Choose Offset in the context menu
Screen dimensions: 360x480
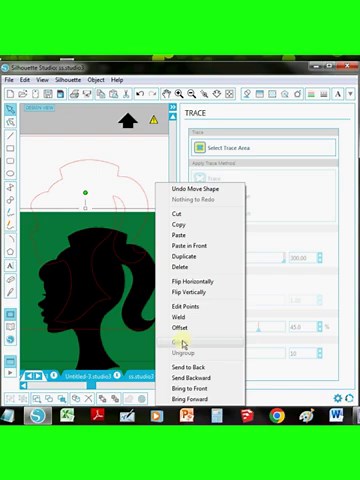point(180,328)
